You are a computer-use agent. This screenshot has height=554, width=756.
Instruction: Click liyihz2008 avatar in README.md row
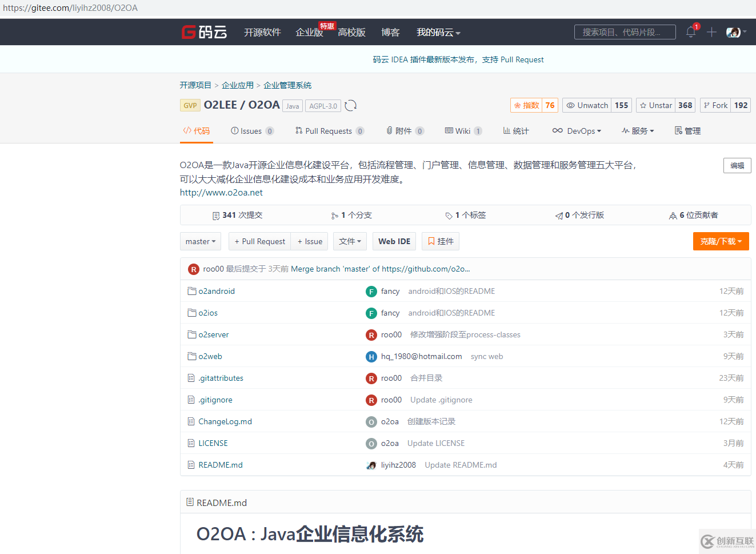[371, 465]
